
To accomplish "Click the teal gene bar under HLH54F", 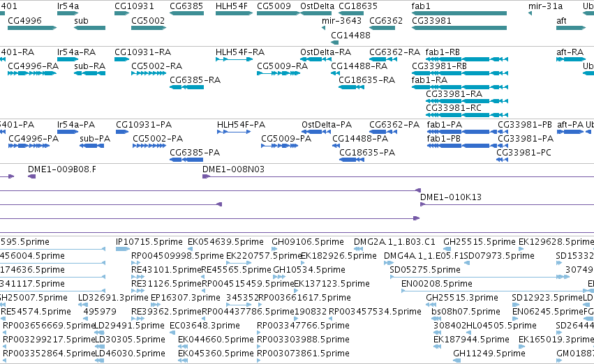I will (x=234, y=13).
